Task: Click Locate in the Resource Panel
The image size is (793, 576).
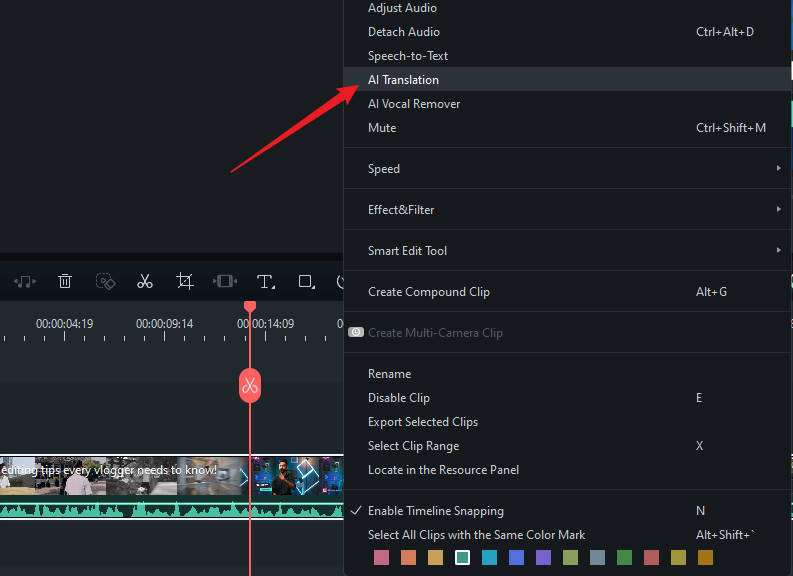Action: point(567,470)
